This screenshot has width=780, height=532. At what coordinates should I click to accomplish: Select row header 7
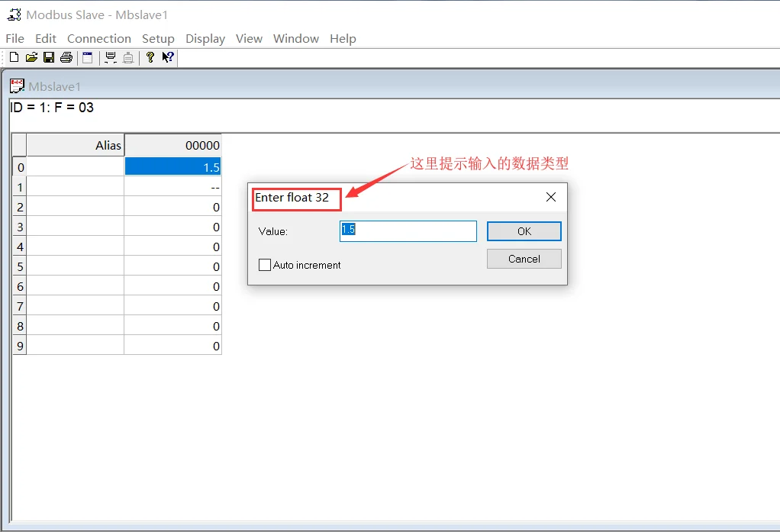click(19, 307)
